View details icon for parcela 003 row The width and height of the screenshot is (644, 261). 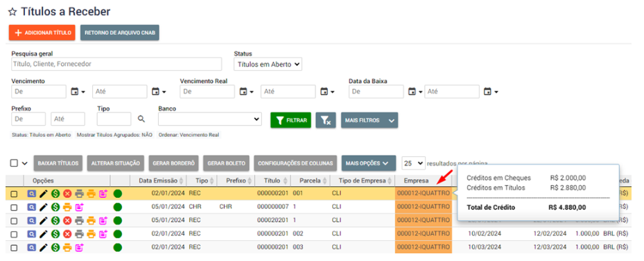[x=32, y=247]
